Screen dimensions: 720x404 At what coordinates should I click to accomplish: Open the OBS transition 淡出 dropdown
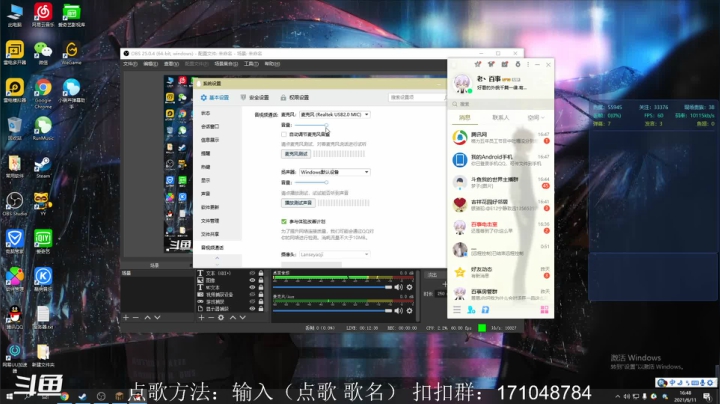click(x=435, y=275)
